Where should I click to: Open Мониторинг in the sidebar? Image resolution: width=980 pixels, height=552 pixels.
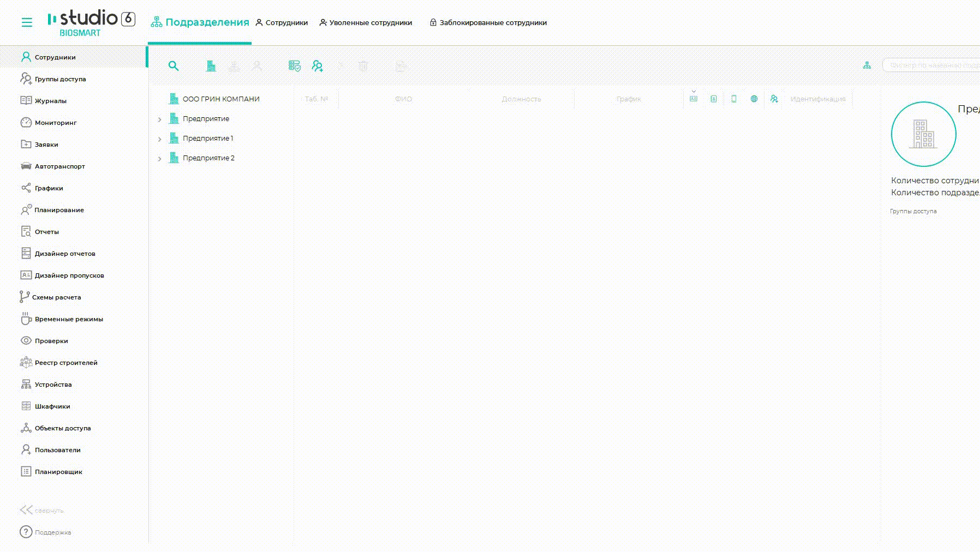pyautogui.click(x=55, y=123)
